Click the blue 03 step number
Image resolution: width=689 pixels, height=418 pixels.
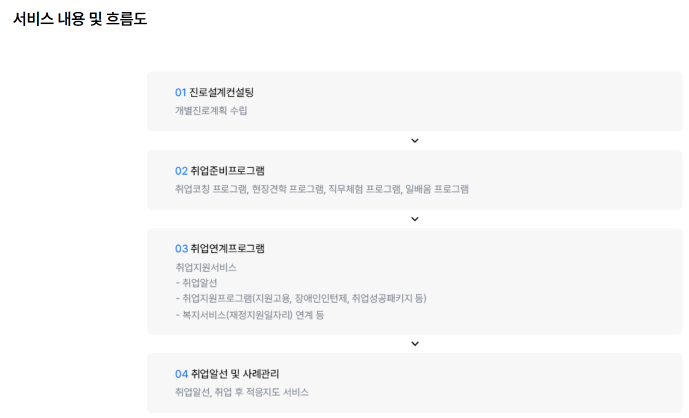point(181,249)
